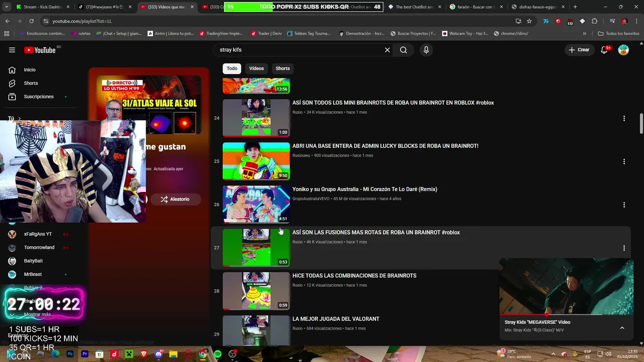The image size is (644, 362).
Task: Click the YouTube logo to go home
Action: tap(40, 50)
